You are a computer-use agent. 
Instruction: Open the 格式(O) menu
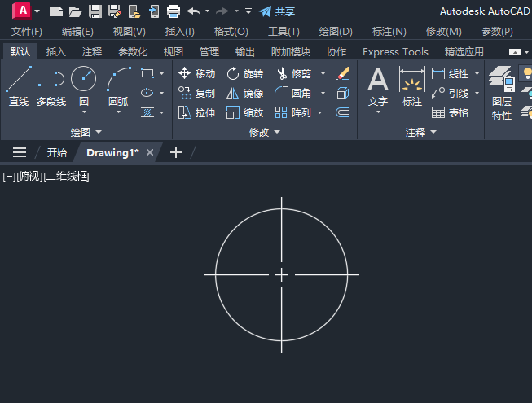(231, 32)
